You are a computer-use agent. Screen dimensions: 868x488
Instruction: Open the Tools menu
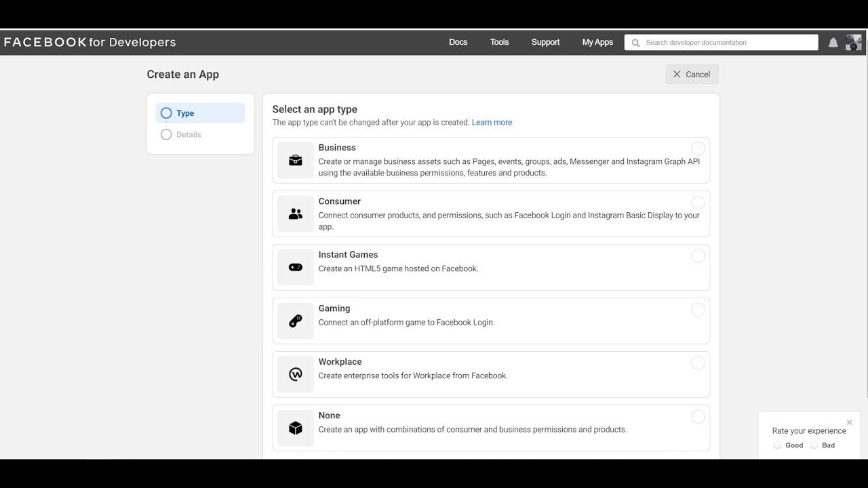click(500, 42)
